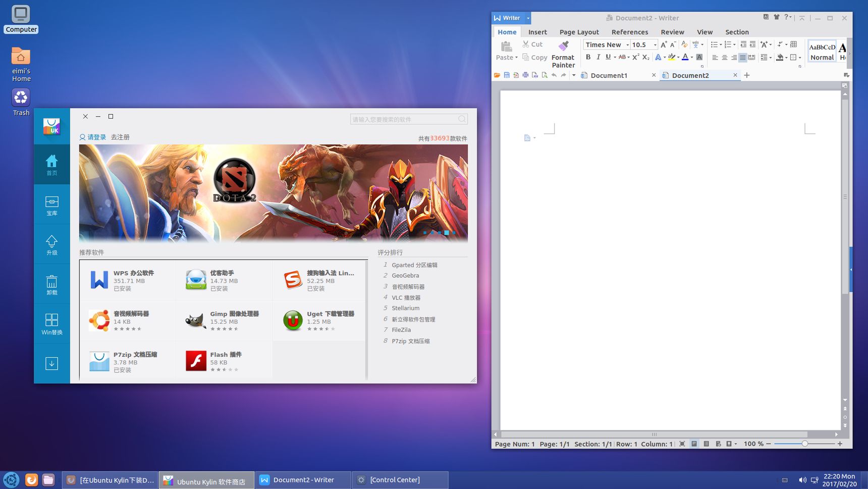Click the Redo arrow in Writer
The image size is (868, 489).
[564, 75]
